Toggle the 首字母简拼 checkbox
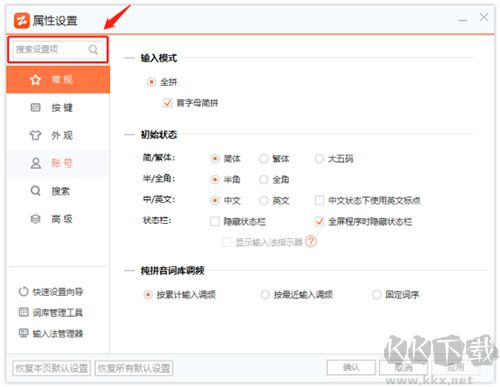500x387 pixels. [x=167, y=103]
